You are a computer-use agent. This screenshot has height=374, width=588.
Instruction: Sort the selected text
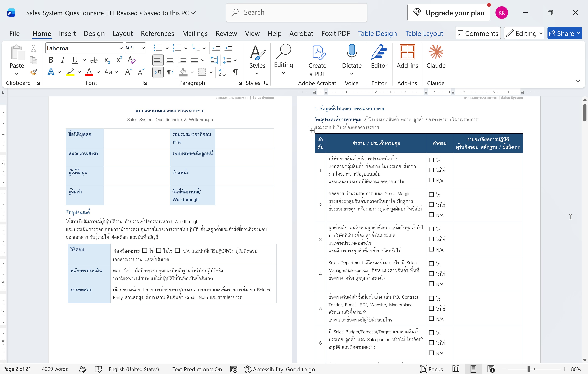[x=222, y=72]
